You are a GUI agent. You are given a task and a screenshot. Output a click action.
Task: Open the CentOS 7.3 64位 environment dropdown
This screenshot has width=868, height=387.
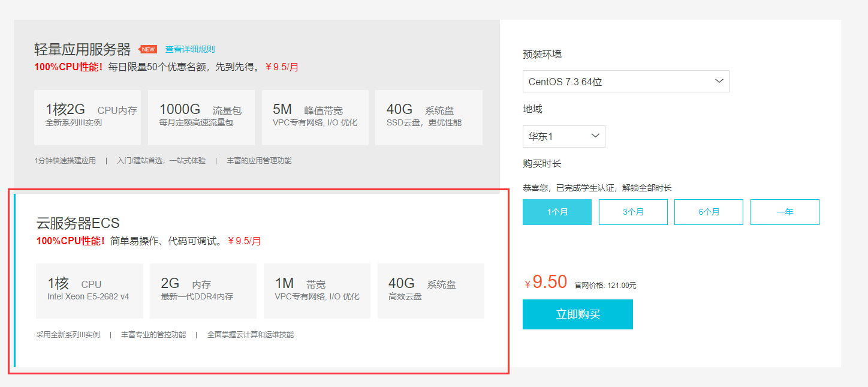(626, 82)
